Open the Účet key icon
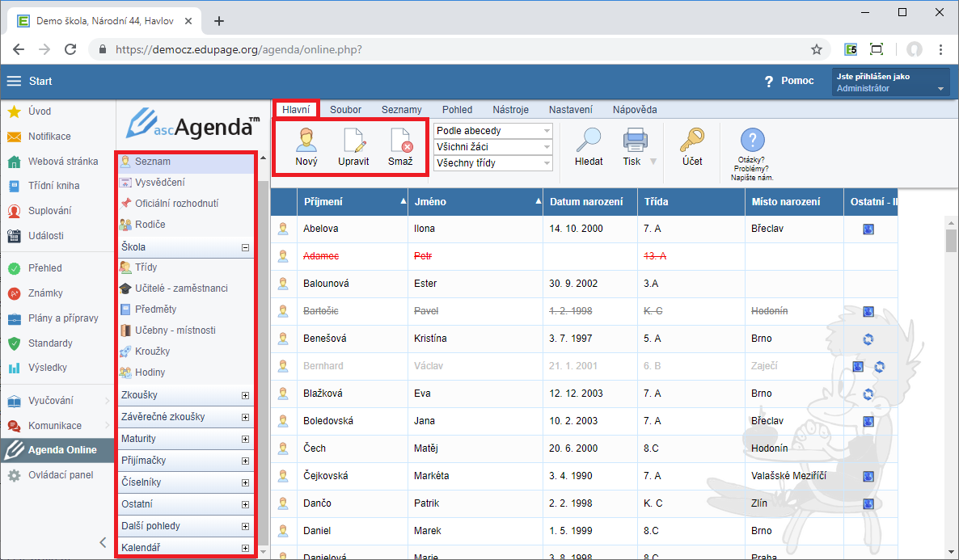Screen dimensions: 959x560 [x=691, y=141]
